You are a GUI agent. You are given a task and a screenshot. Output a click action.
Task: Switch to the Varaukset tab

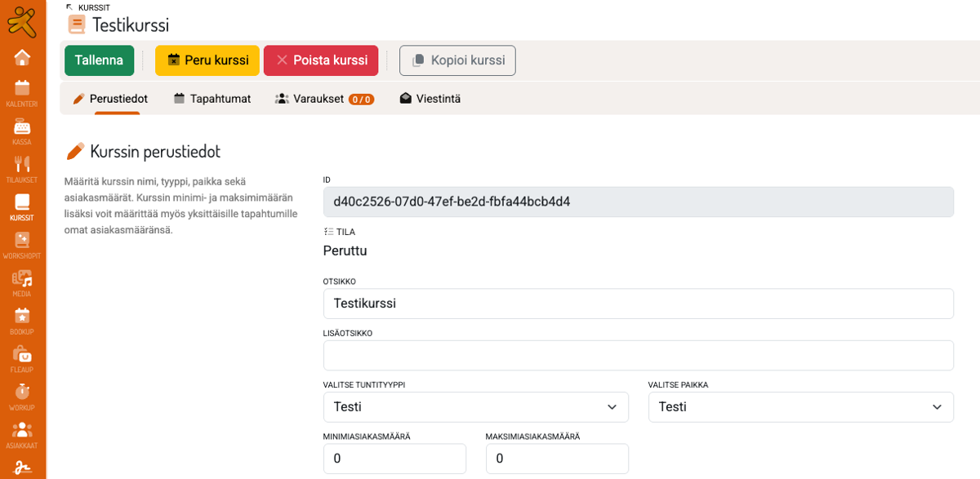324,99
